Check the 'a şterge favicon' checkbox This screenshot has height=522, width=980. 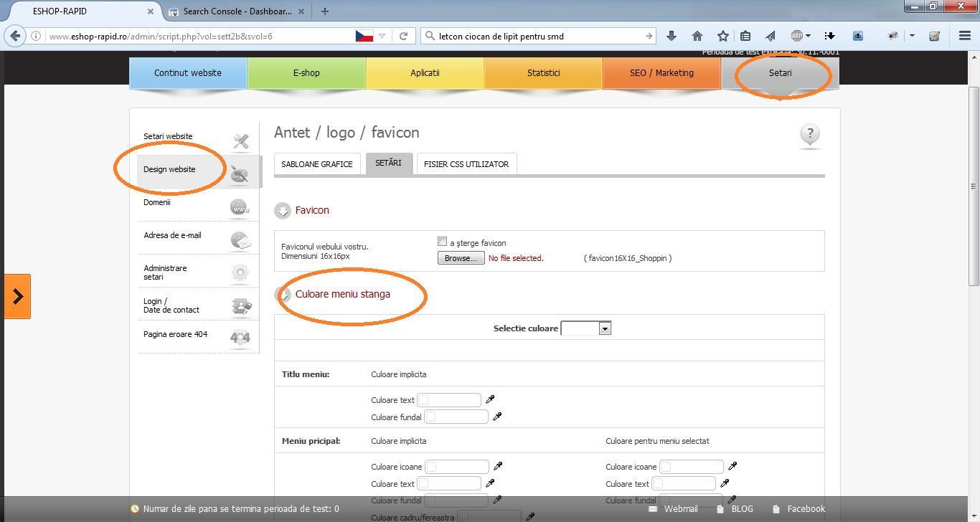pos(442,242)
